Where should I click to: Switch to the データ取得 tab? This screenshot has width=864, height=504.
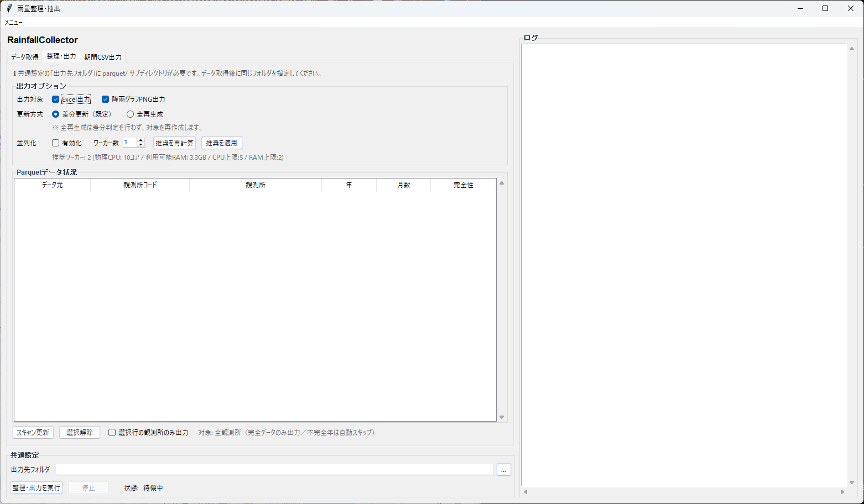point(24,57)
